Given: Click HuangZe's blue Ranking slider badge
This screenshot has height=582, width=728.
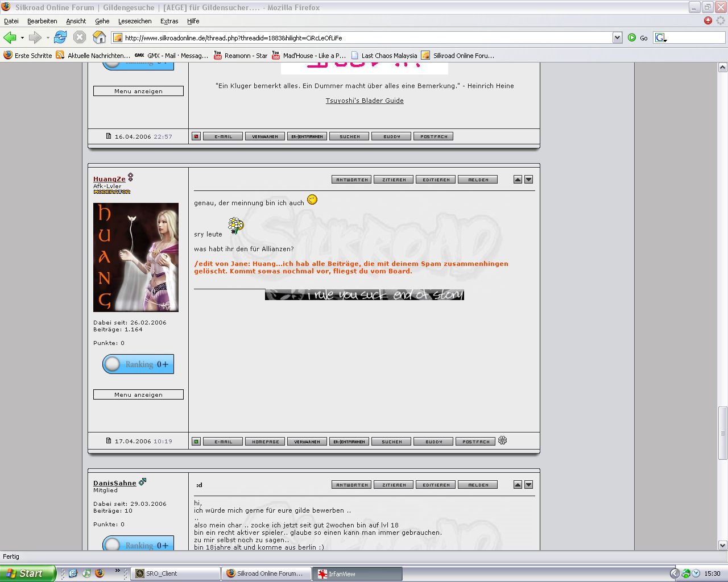Looking at the screenshot, I should 138,364.
